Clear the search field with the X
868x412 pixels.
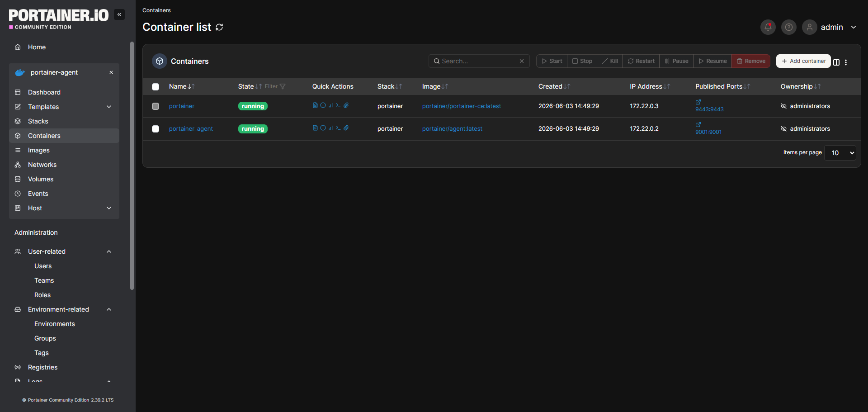tap(522, 61)
